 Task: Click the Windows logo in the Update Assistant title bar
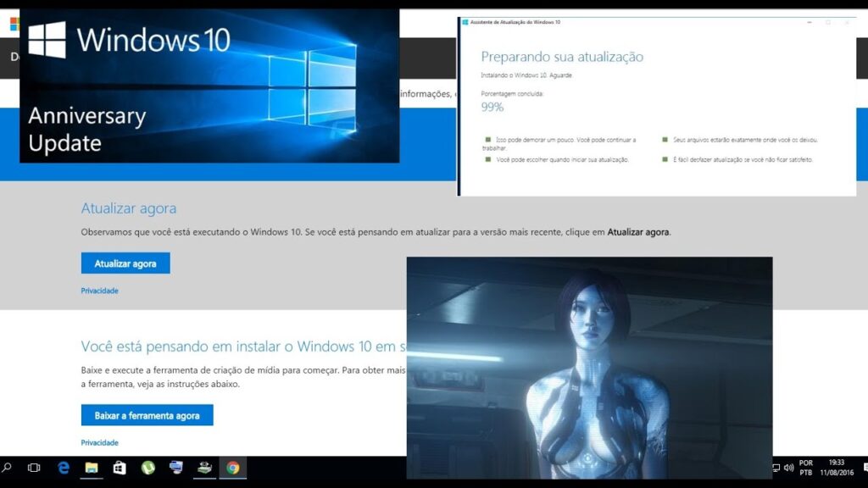465,22
